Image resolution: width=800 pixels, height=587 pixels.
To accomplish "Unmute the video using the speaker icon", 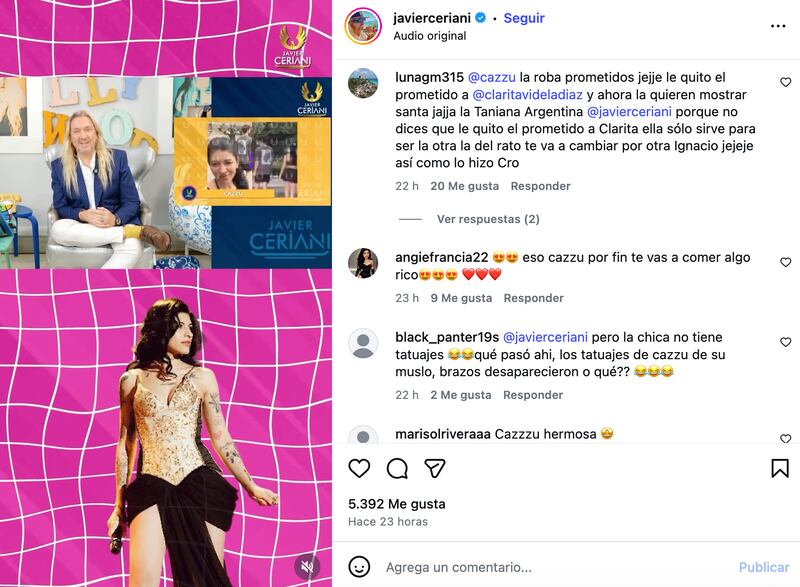I will [307, 566].
